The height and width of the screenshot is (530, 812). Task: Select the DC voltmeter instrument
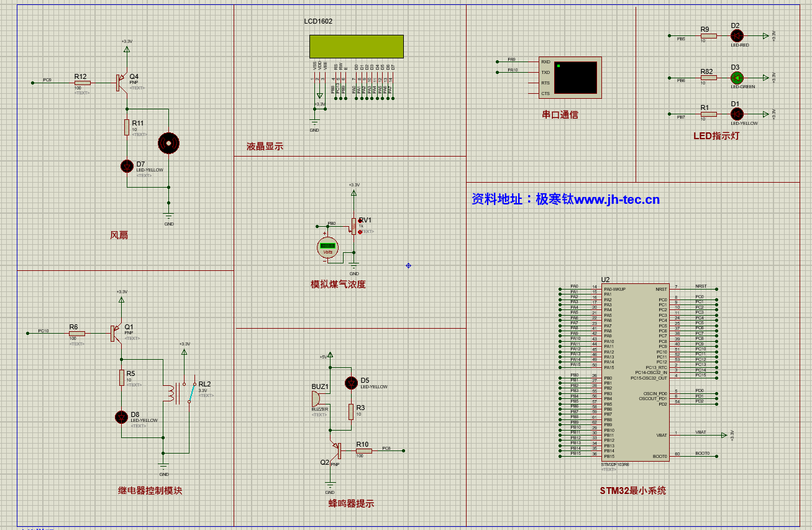point(327,247)
